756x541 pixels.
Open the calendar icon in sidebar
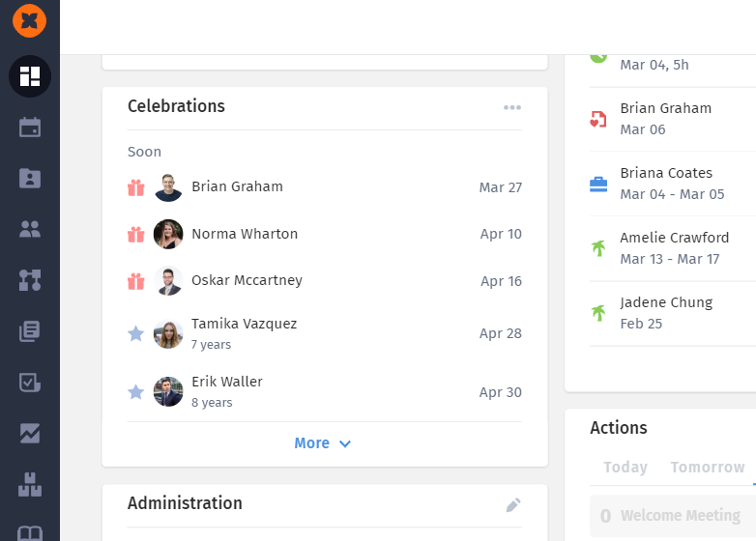30,128
